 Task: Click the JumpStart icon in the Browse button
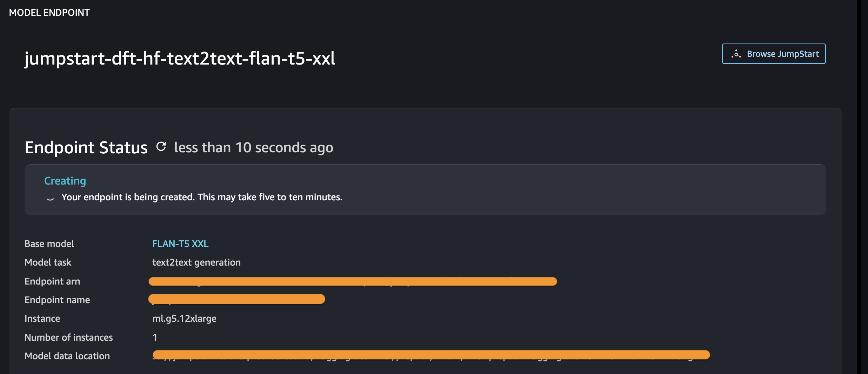click(736, 54)
